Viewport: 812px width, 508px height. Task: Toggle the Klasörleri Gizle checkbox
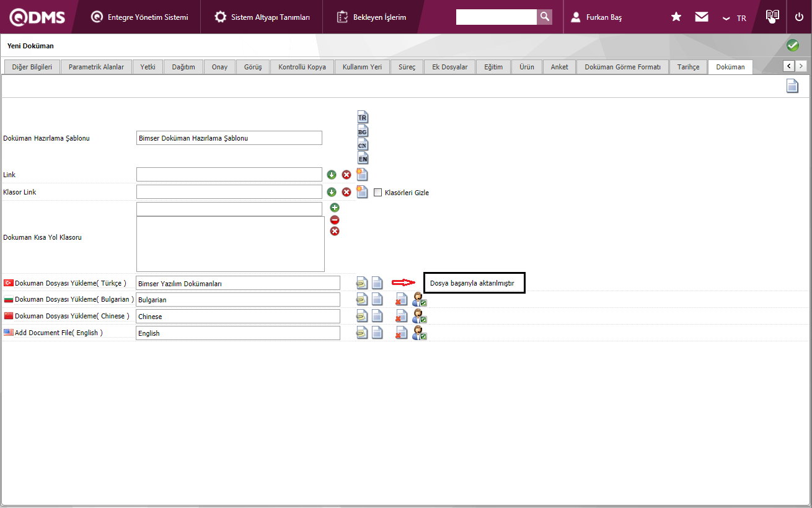pyautogui.click(x=378, y=193)
